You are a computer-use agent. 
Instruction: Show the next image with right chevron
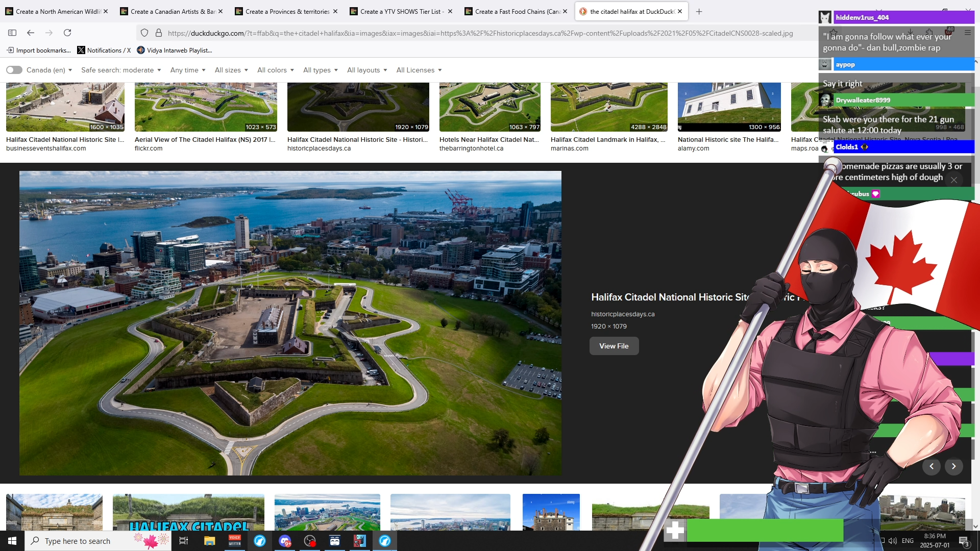pyautogui.click(x=953, y=466)
